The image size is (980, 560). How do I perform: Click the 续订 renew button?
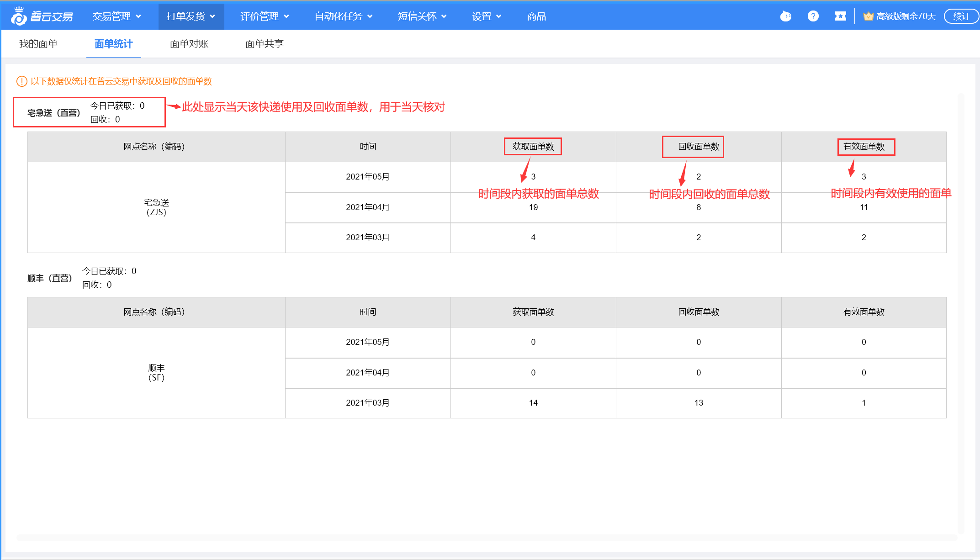[961, 16]
